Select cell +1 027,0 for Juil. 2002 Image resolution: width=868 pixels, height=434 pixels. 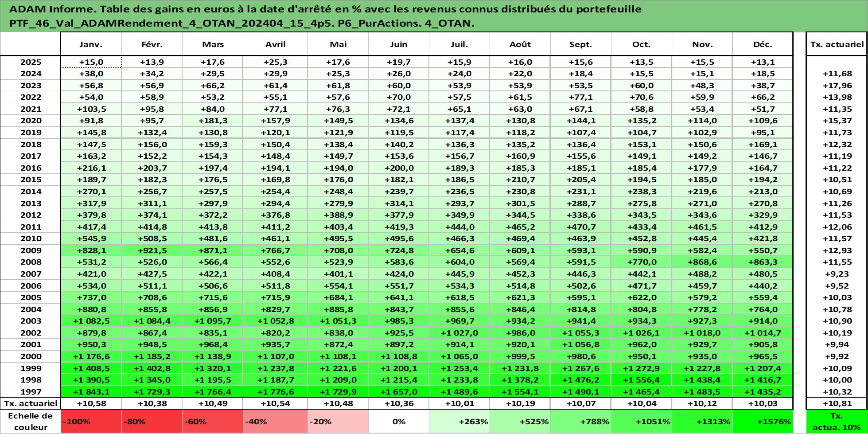459,333
